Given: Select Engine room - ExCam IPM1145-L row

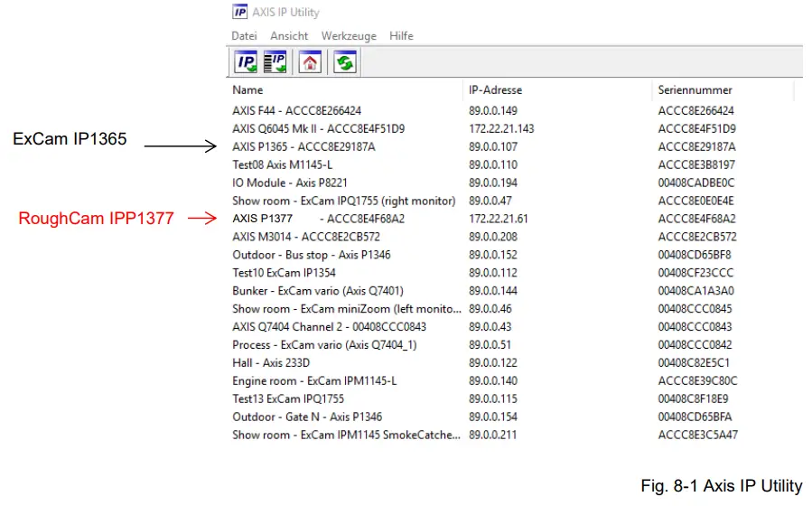Looking at the screenshot, I should 513,381.
